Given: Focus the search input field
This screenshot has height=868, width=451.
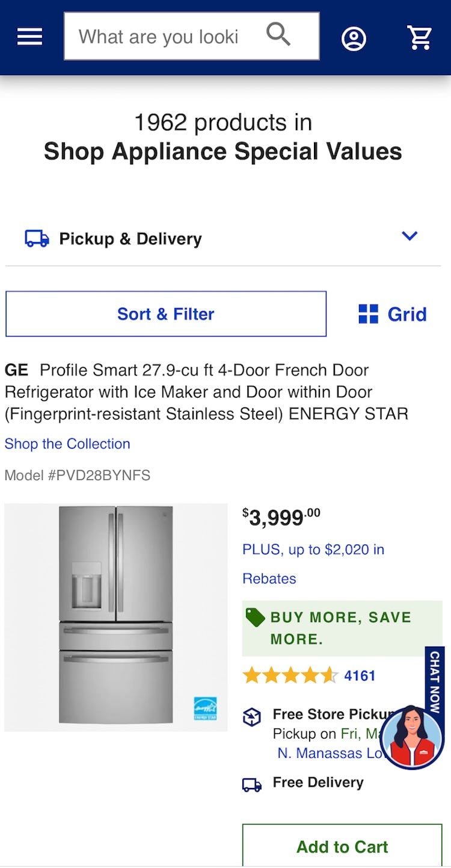Looking at the screenshot, I should 159,37.
